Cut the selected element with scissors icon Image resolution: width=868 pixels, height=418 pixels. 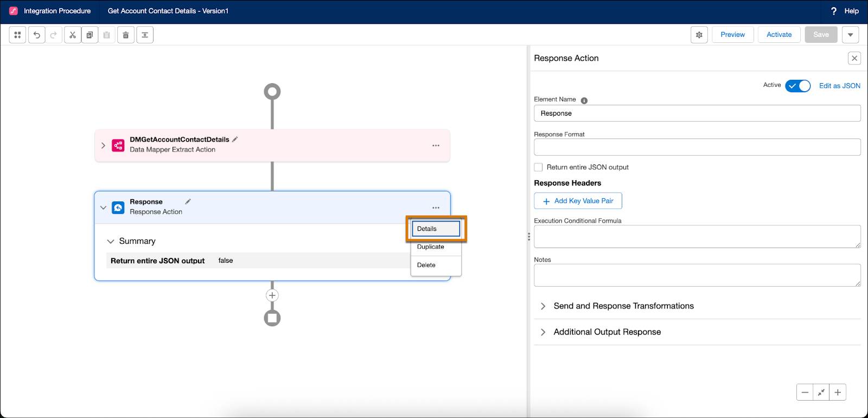pyautogui.click(x=73, y=35)
